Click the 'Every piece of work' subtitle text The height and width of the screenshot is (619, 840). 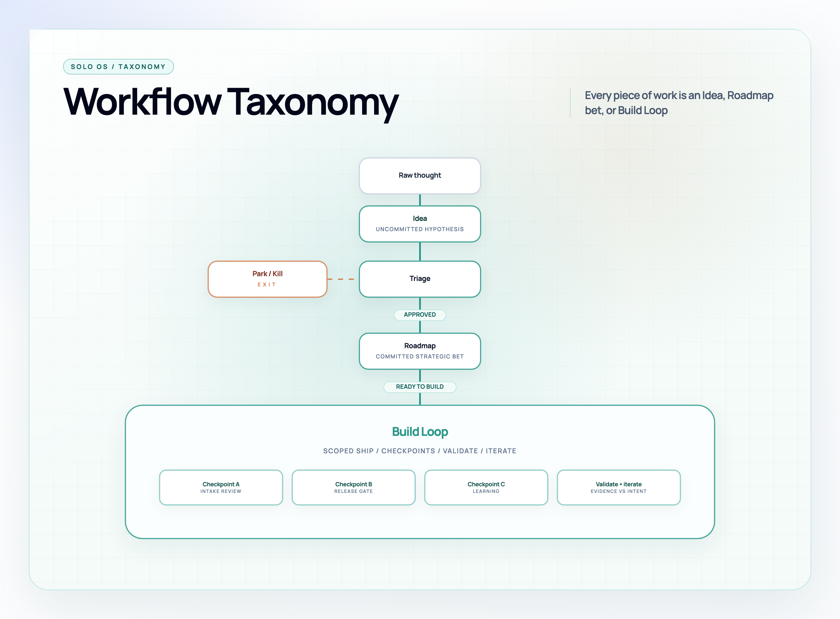679,103
